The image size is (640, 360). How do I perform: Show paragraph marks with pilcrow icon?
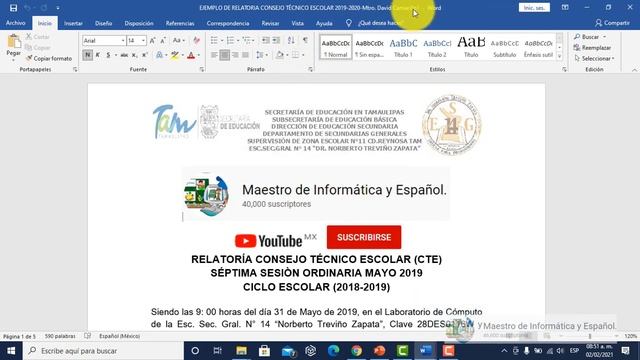305,40
